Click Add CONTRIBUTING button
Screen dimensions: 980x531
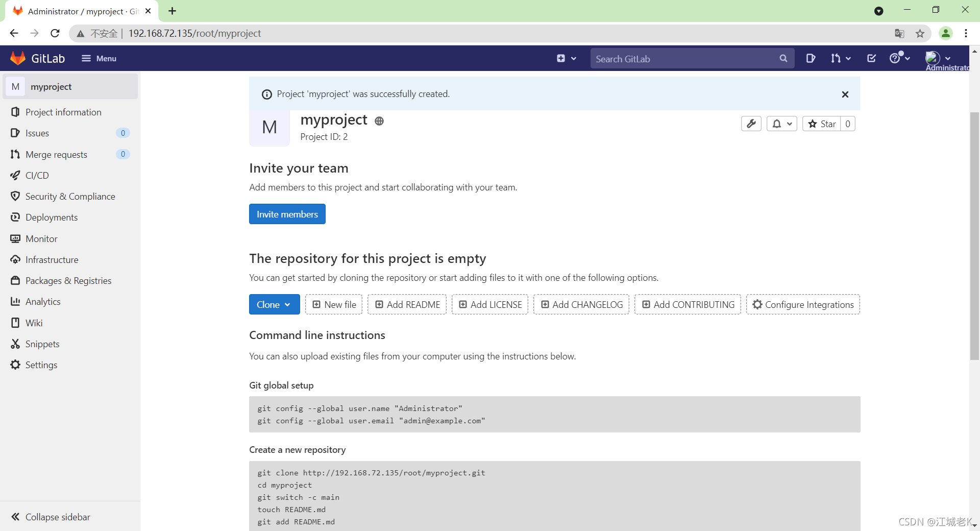[688, 304]
